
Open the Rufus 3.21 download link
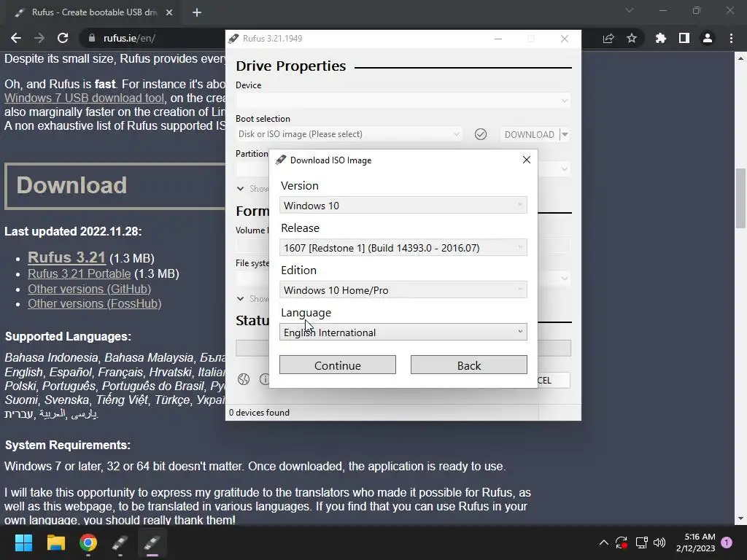coord(66,257)
